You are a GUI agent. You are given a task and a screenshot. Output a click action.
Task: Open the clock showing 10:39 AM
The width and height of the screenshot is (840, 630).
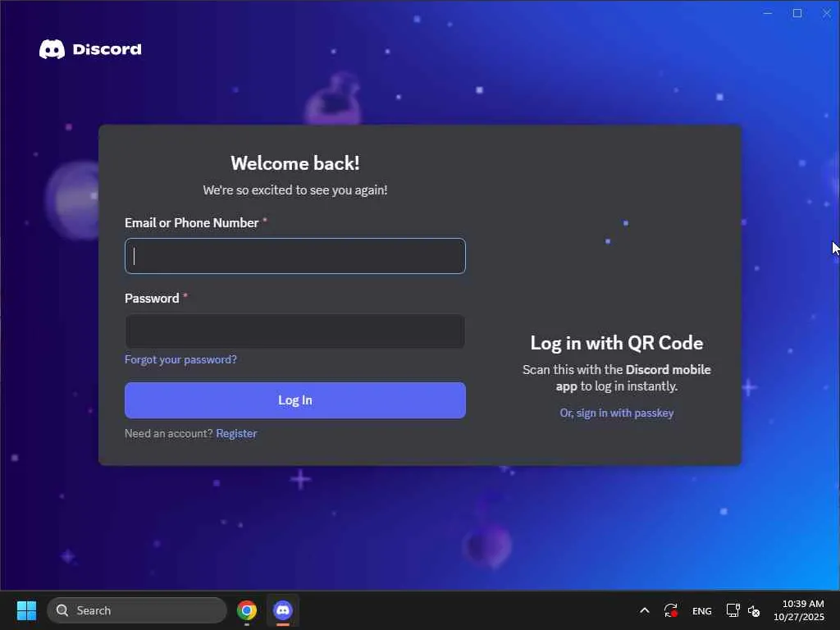[x=799, y=610]
